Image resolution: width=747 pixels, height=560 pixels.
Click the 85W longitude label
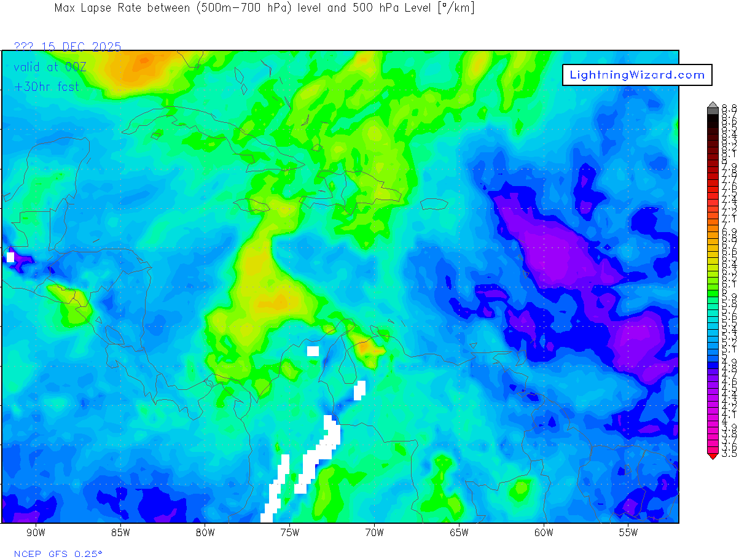120,532
